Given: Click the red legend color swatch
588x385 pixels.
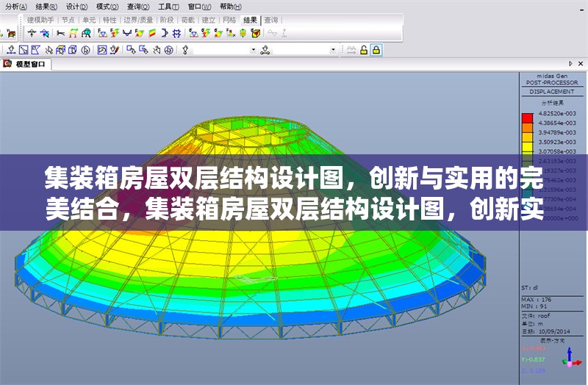Looking at the screenshot, I should tap(527, 118).
